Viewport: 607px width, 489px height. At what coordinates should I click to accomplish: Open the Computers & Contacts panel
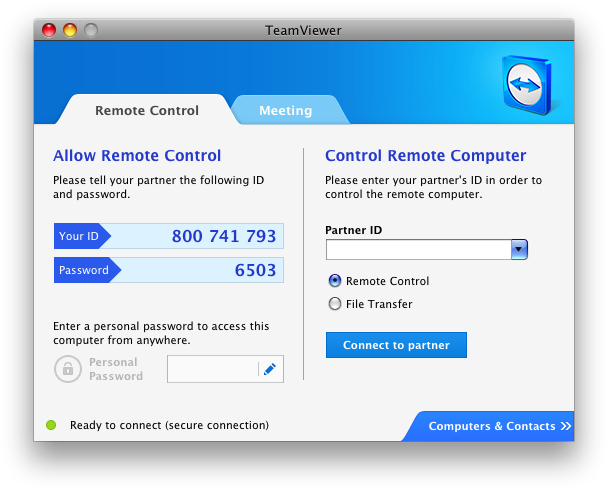point(492,426)
